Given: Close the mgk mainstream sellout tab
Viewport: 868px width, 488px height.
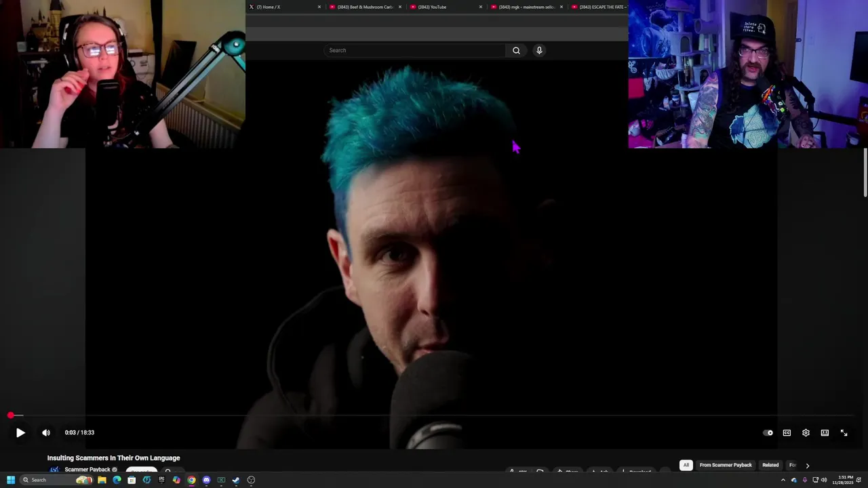Looking at the screenshot, I should [x=561, y=7].
